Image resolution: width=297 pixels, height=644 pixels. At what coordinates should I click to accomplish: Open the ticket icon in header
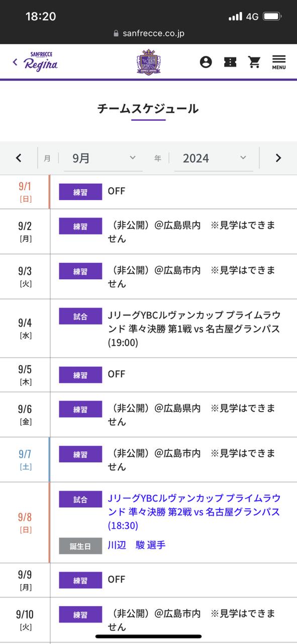230,62
